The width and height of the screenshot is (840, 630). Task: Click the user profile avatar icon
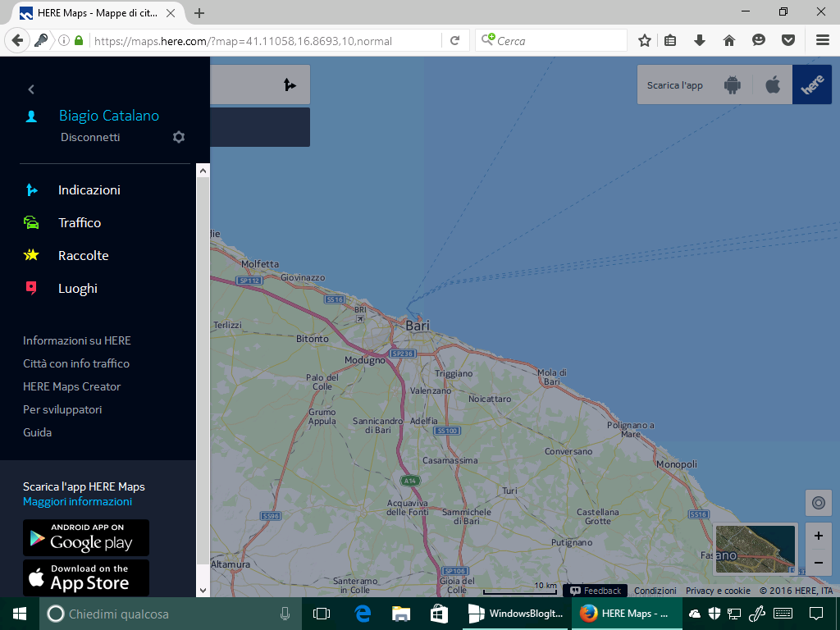pos(32,116)
